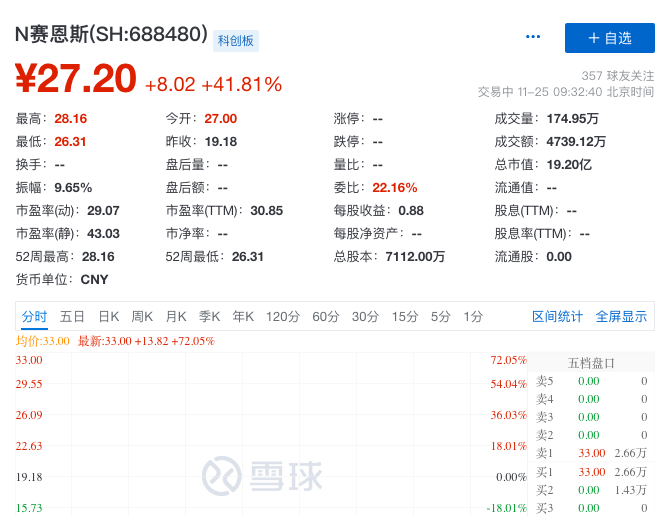Image resolution: width=660 pixels, height=517 pixels.
Task: Open 全屏显示 fullscreen chart
Action: 621,316
